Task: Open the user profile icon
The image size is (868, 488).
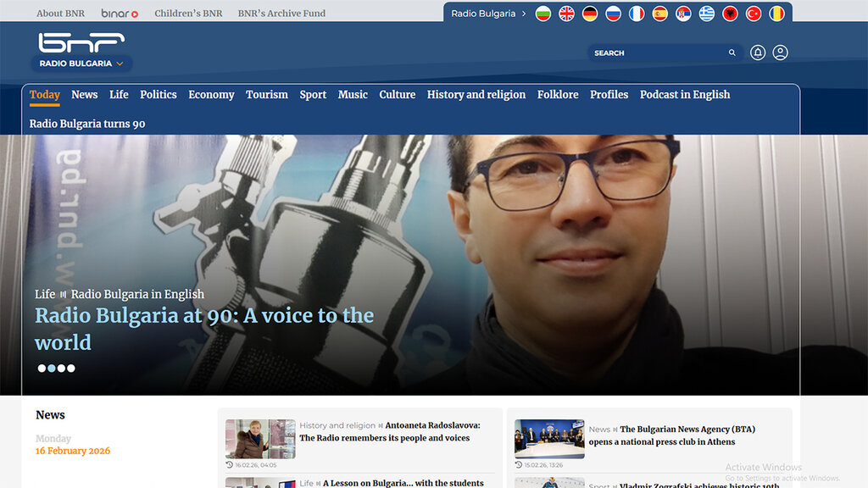Action: (781, 53)
